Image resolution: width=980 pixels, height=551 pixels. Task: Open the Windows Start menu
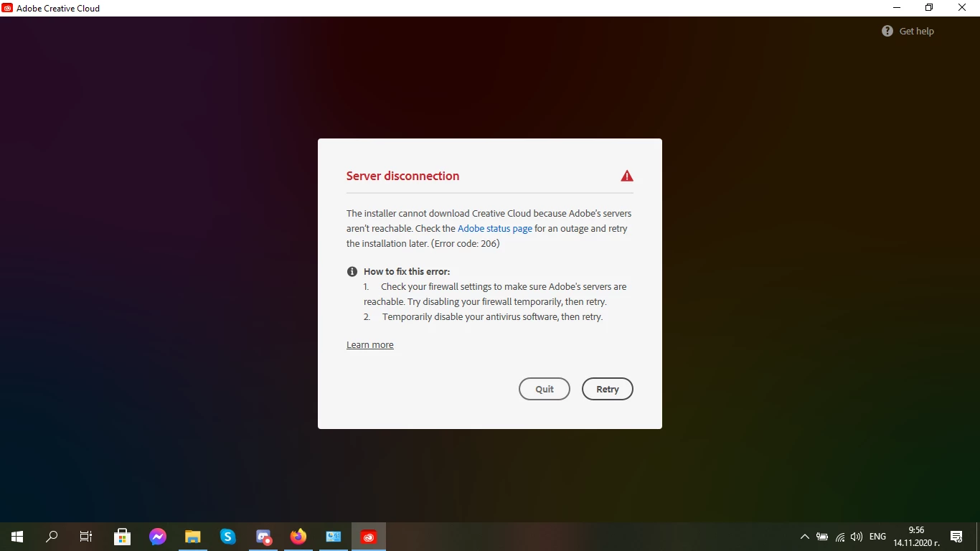(17, 537)
